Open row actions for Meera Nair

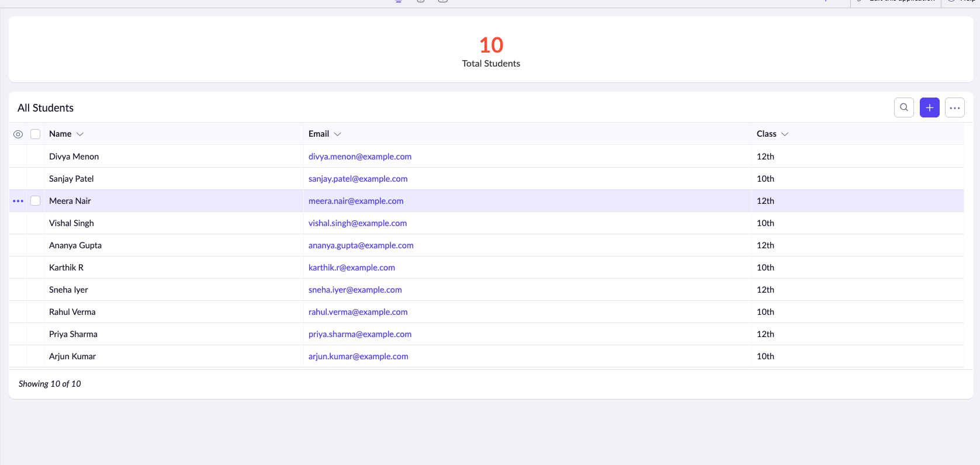click(x=18, y=201)
